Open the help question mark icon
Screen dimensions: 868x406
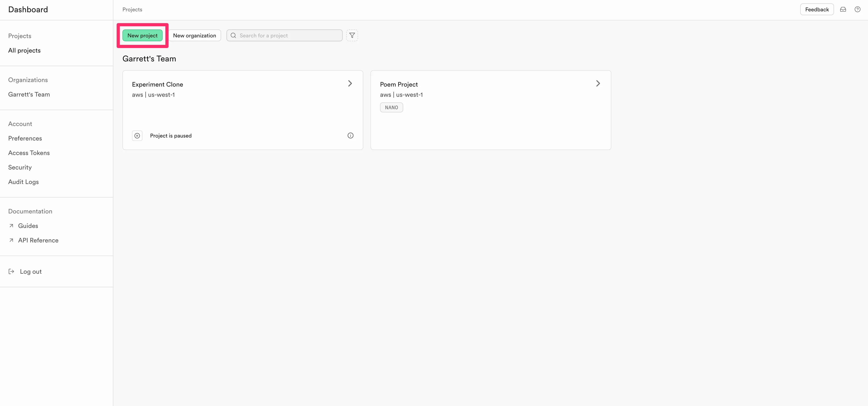857,10
